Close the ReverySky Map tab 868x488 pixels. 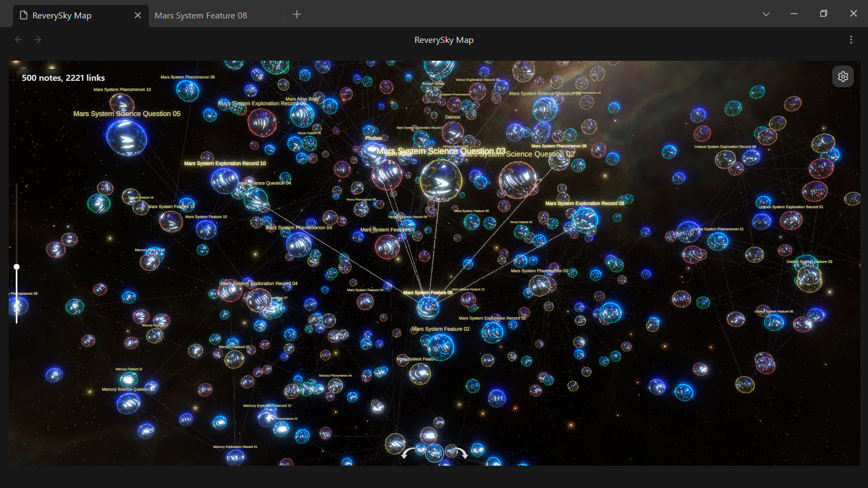coord(137,15)
